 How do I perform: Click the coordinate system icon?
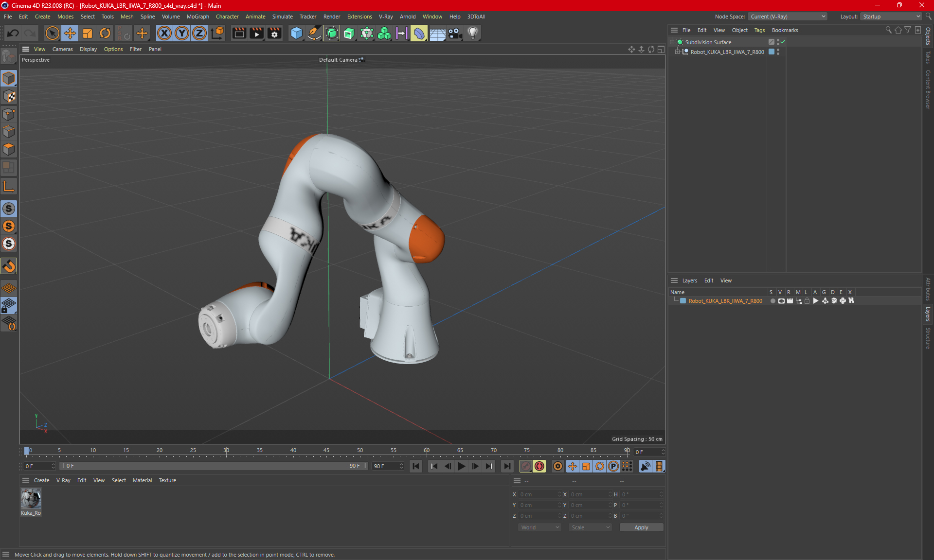tap(217, 33)
